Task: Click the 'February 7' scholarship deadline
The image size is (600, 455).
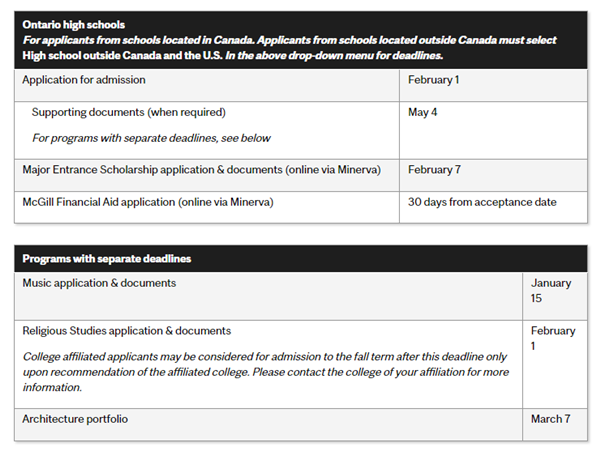Action: pyautogui.click(x=434, y=170)
